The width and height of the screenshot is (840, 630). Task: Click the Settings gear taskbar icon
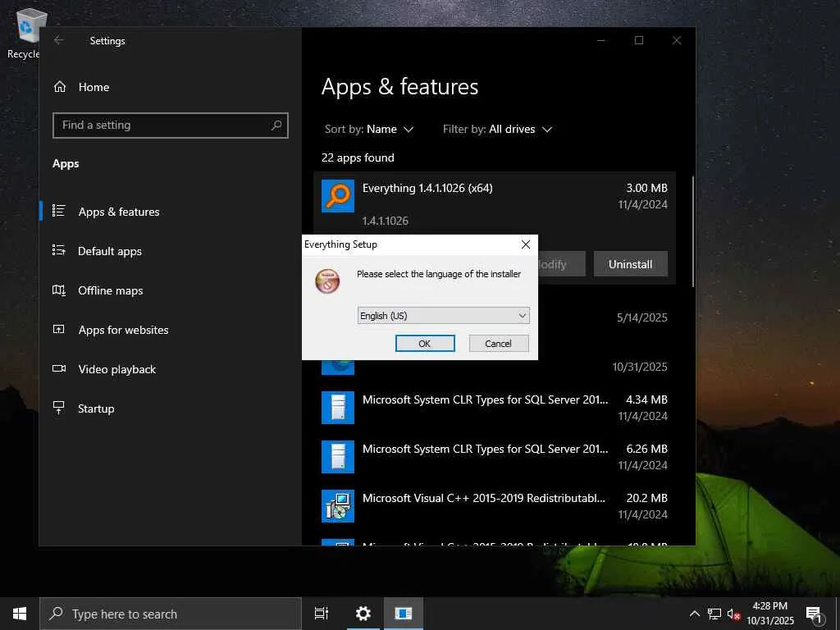coord(363,614)
